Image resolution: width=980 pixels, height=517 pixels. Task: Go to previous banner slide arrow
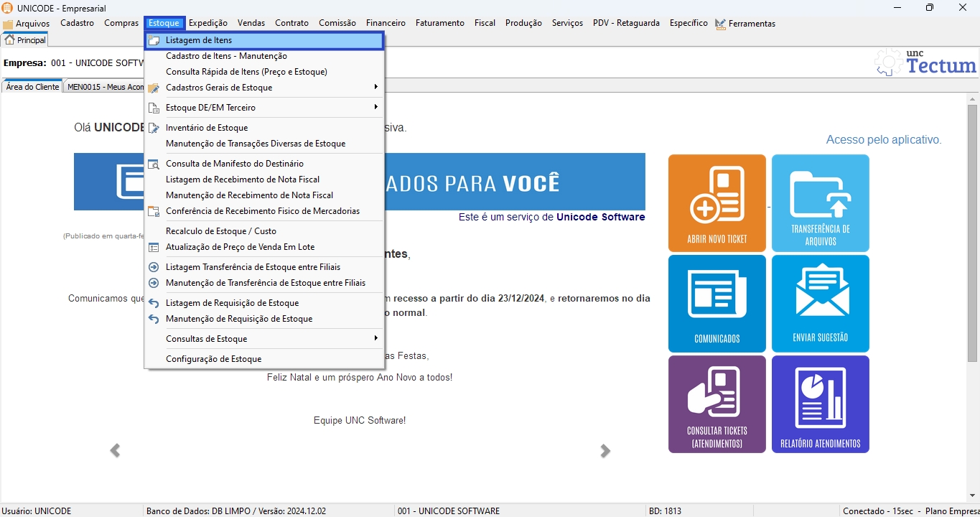pyautogui.click(x=115, y=451)
